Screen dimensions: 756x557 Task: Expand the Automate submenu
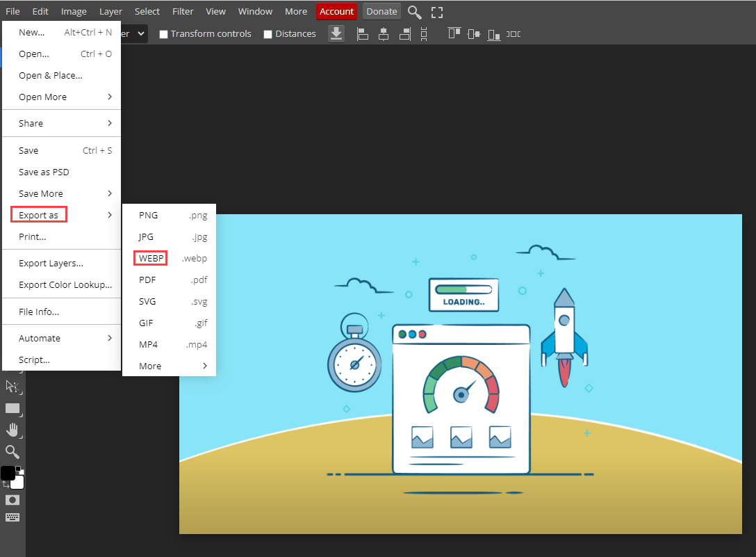61,338
